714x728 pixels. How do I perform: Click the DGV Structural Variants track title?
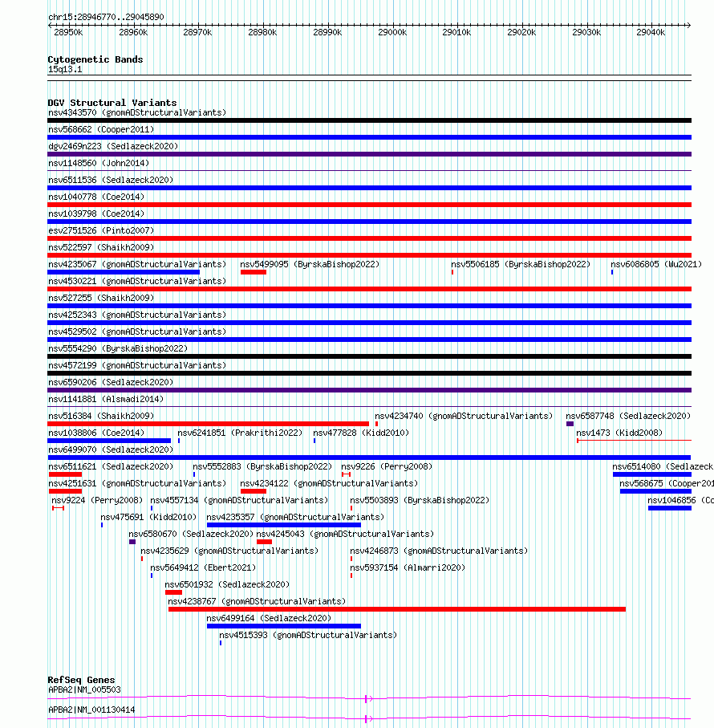[112, 103]
